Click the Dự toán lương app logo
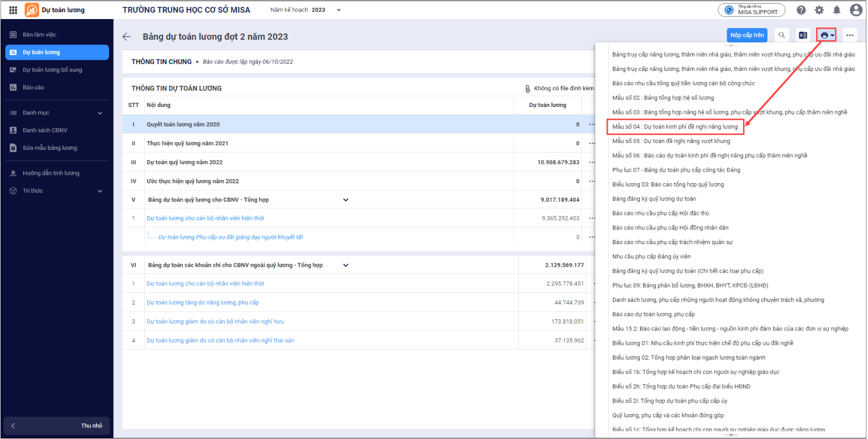The image size is (868, 439). (32, 10)
